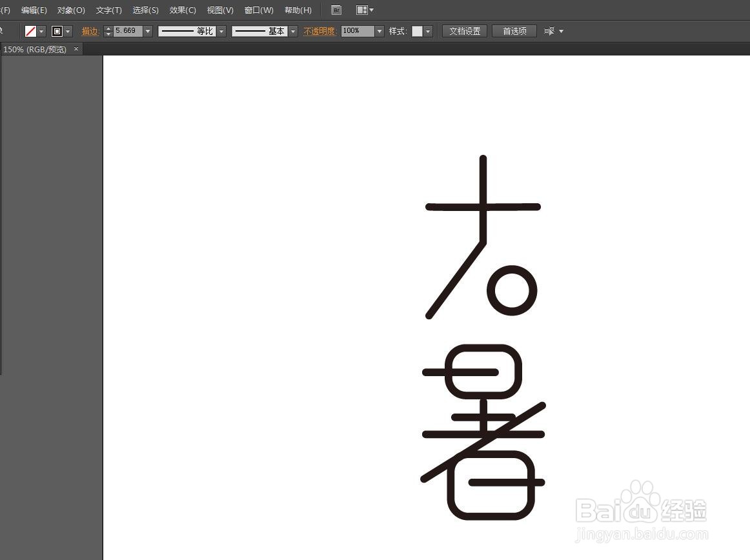This screenshot has width=750, height=560.
Task: Click the 样式 graphic style swatch
Action: [x=417, y=31]
